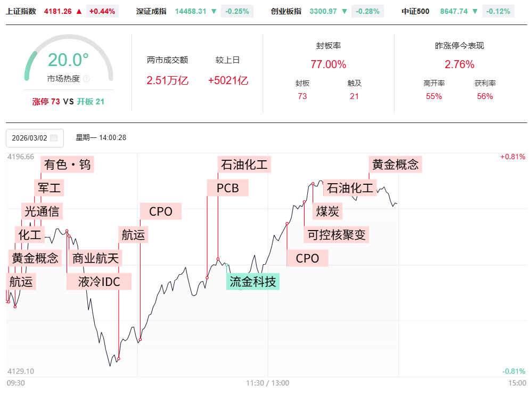This screenshot has width=532, height=393.
Task: Click the green down arrow beside 深证成指
Action: click(214, 11)
